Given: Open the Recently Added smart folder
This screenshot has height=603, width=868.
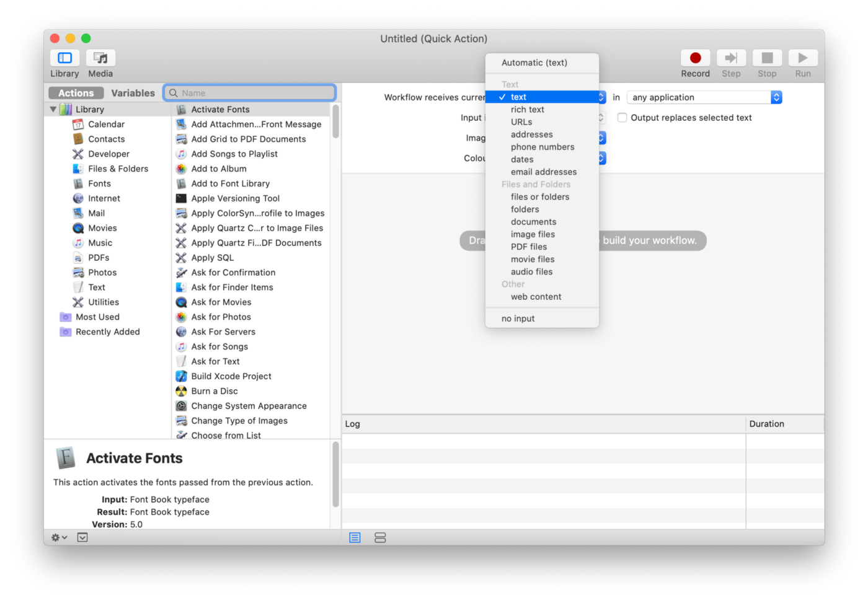Looking at the screenshot, I should point(107,332).
